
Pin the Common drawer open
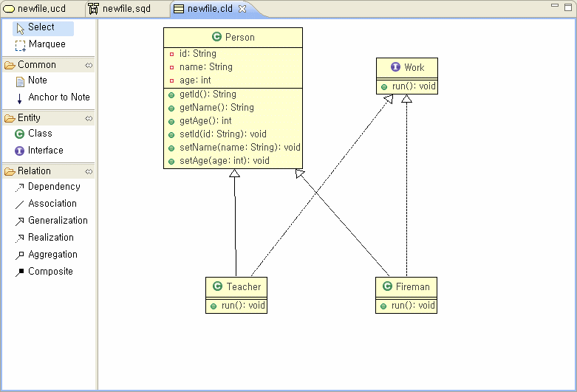89,65
